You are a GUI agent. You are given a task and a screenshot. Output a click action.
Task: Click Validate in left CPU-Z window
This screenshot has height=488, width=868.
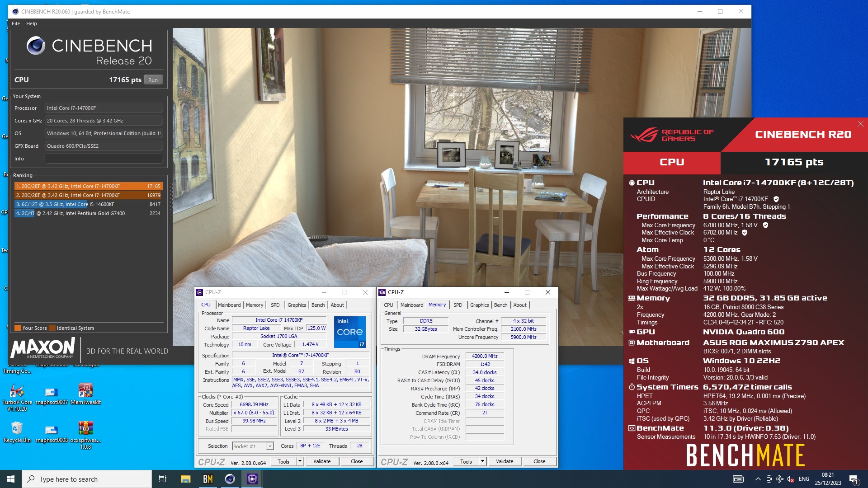point(322,461)
